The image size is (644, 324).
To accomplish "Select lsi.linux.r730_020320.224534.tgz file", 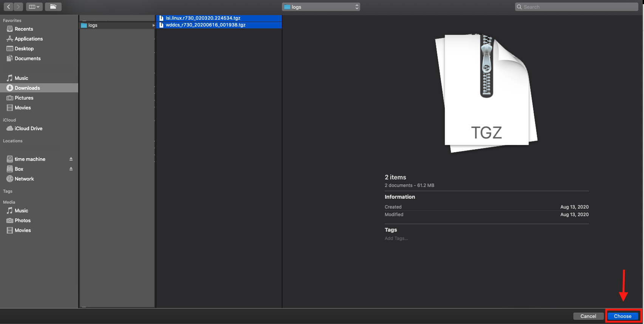I will point(203,18).
